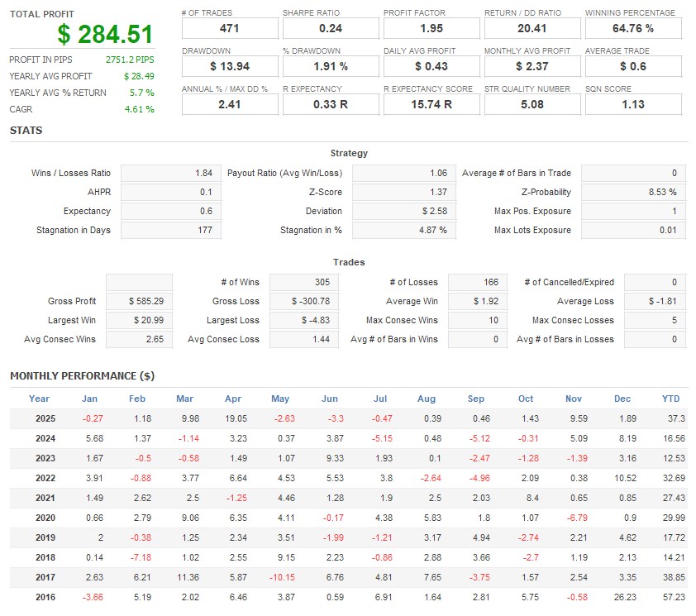Select the Profit Factor field showing 1.95
Image resolution: width=696 pixels, height=616 pixels.
431,29
